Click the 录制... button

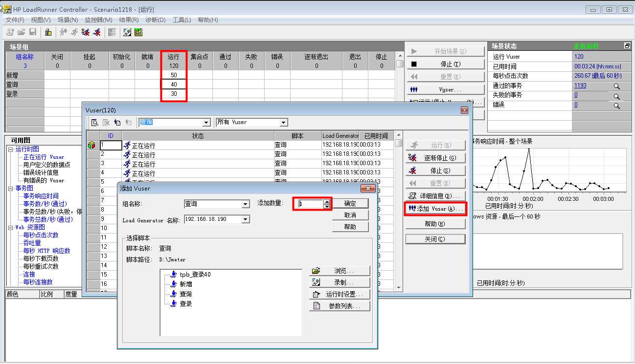340,282
